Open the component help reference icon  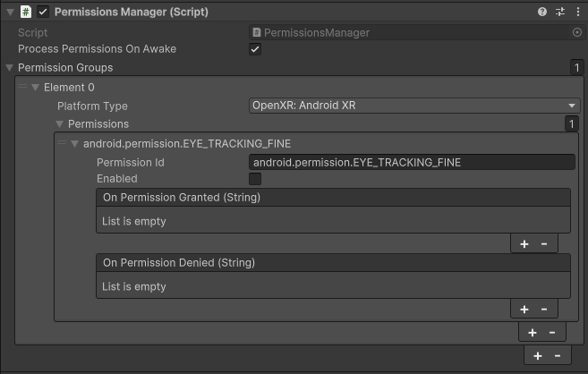(542, 12)
